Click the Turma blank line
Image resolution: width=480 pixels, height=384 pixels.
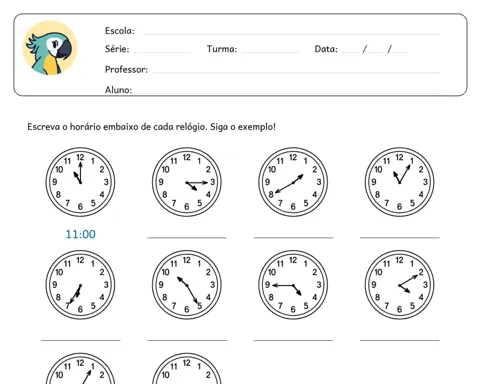click(271, 52)
